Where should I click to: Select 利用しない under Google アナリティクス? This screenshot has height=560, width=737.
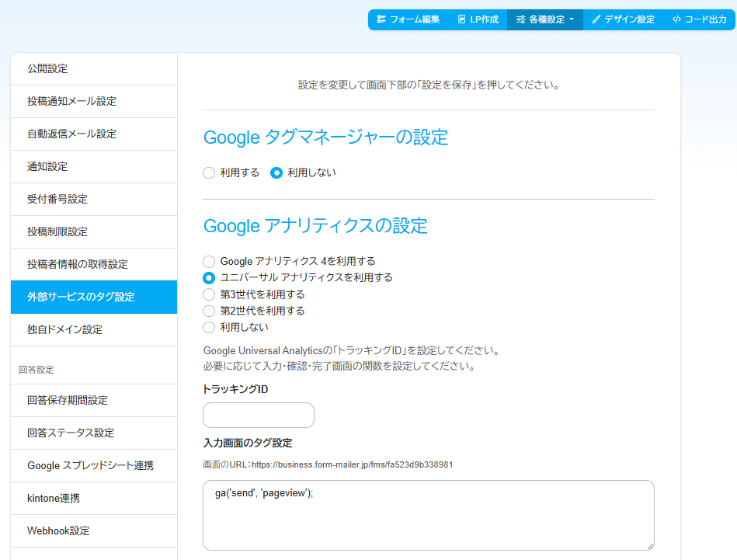pyautogui.click(x=209, y=327)
